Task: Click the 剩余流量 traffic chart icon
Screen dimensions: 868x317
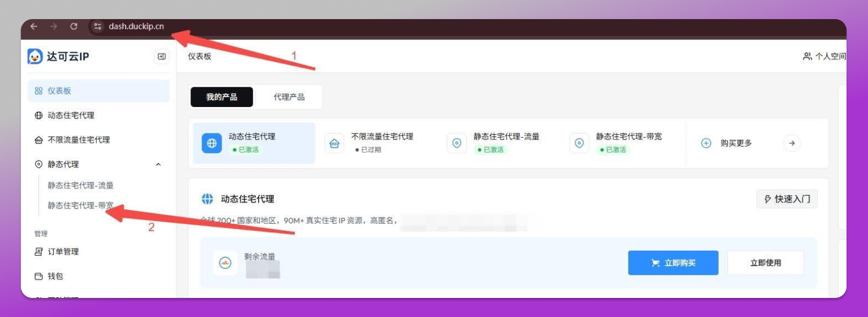Action: [x=225, y=263]
